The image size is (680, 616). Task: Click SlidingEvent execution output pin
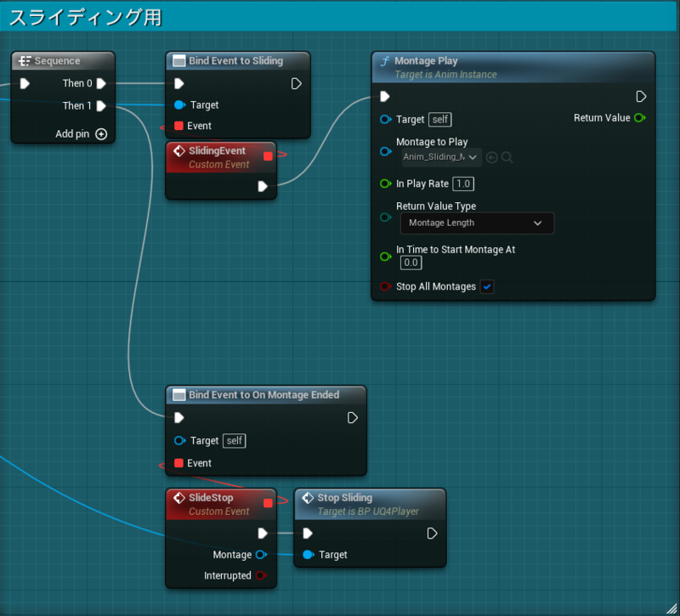pos(263,186)
